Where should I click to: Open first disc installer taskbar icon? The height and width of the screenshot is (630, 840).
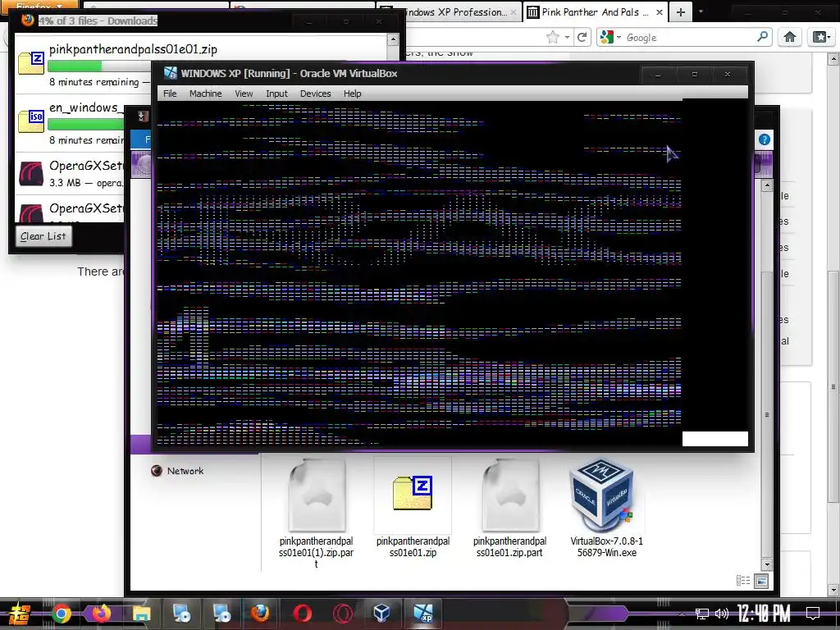[x=181, y=614]
